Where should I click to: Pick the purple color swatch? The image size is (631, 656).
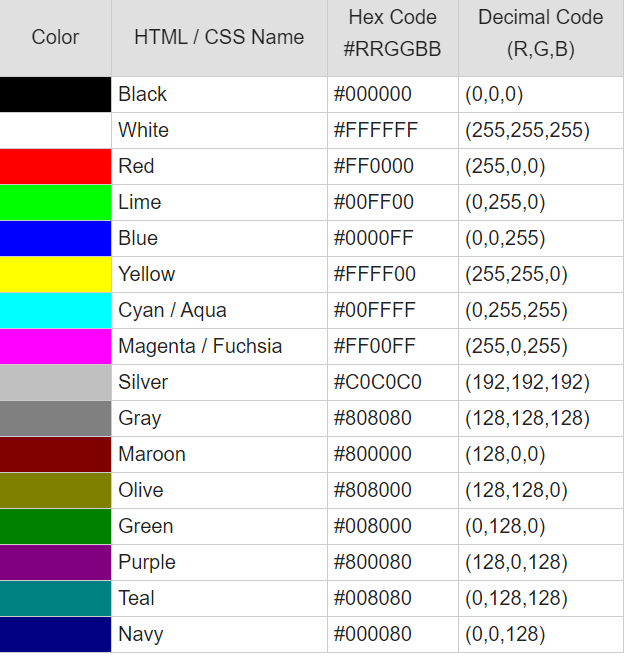coord(56,562)
